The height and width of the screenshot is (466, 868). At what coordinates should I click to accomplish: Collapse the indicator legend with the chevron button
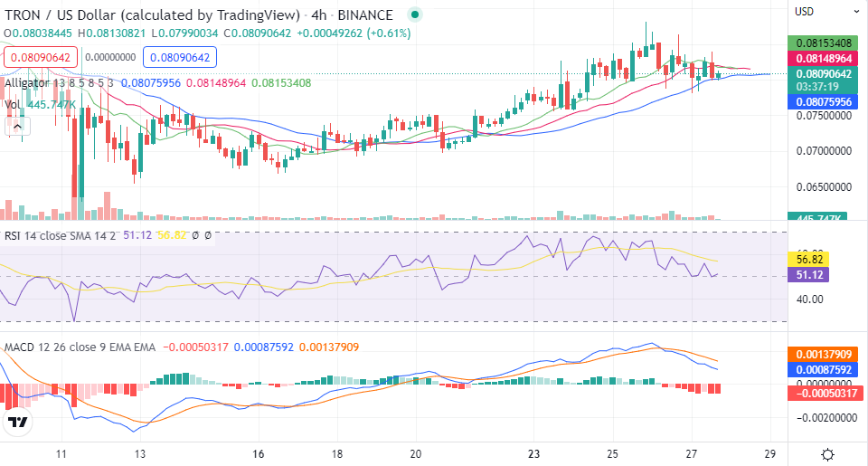click(17, 127)
